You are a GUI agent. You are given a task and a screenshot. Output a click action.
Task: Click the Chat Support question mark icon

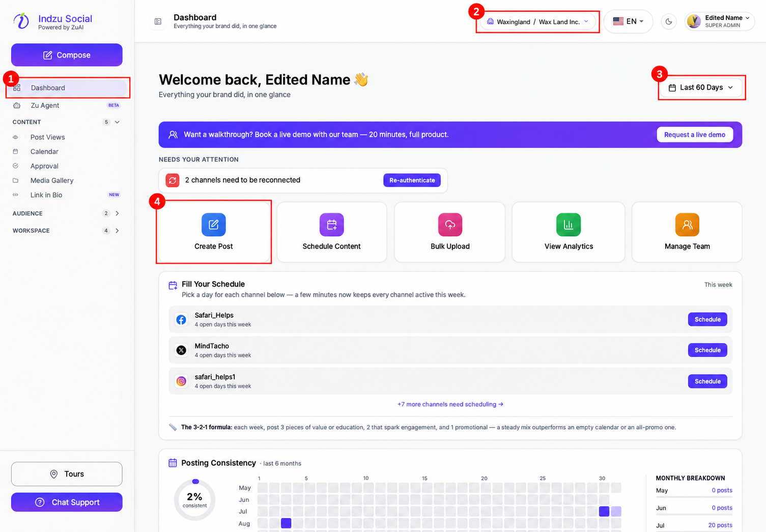click(x=40, y=502)
